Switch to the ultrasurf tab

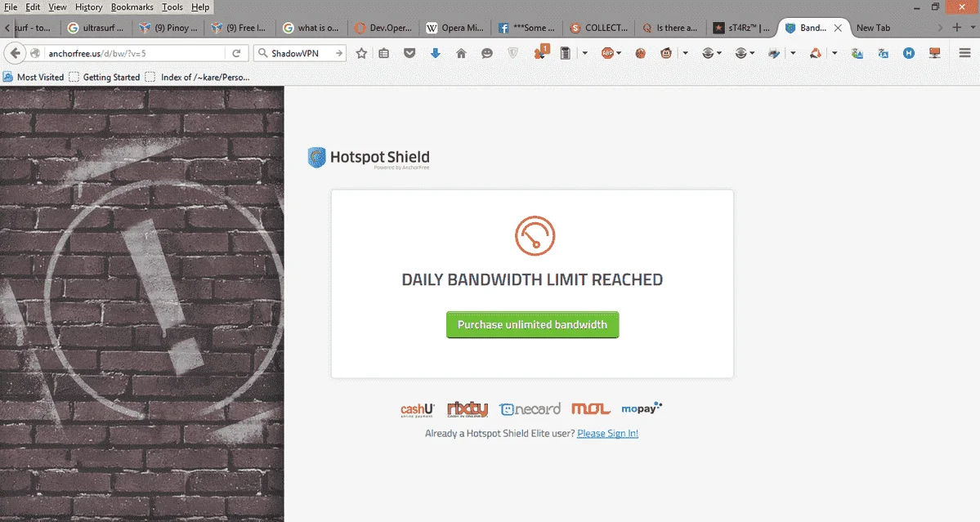97,28
